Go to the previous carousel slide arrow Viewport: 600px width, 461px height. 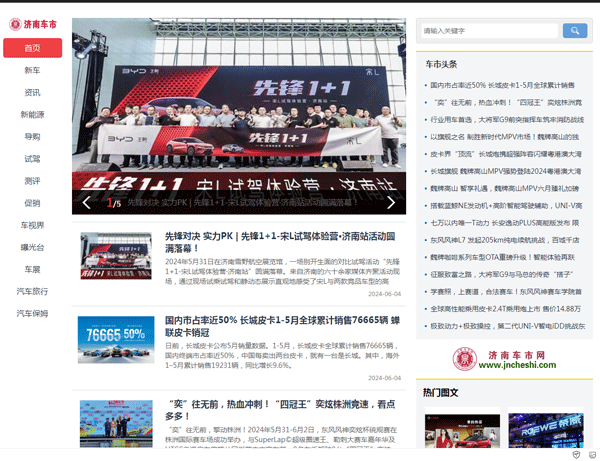click(x=87, y=202)
